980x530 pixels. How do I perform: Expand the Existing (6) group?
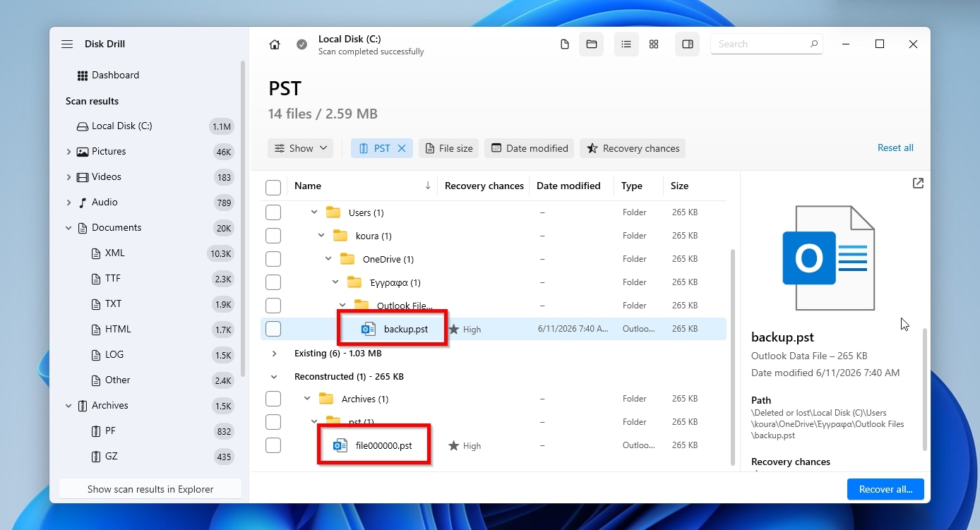point(275,354)
